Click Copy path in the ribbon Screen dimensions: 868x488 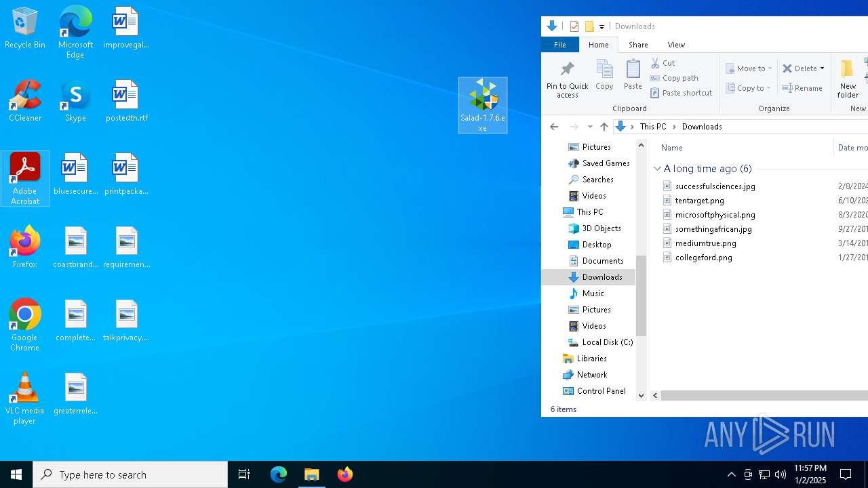coord(674,78)
